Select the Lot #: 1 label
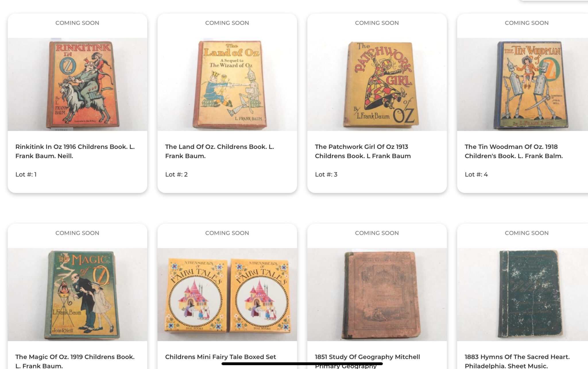The image size is (588, 369). 26,174
